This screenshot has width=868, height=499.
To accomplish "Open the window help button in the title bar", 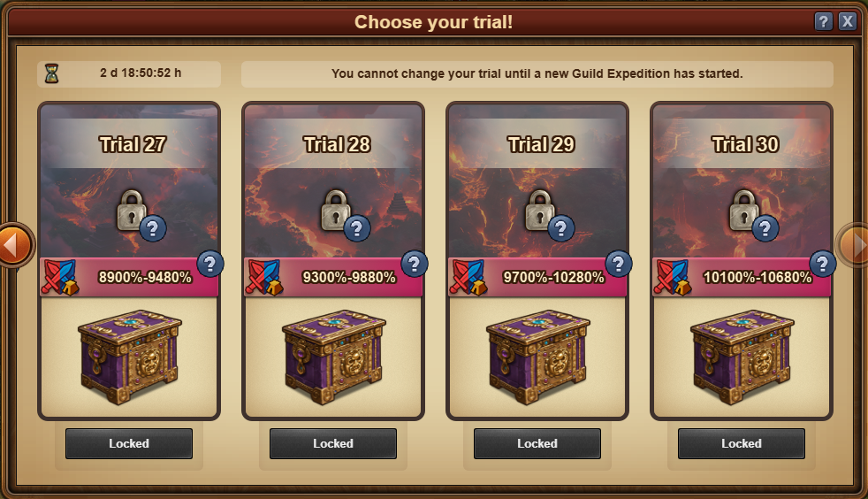I will 823,21.
